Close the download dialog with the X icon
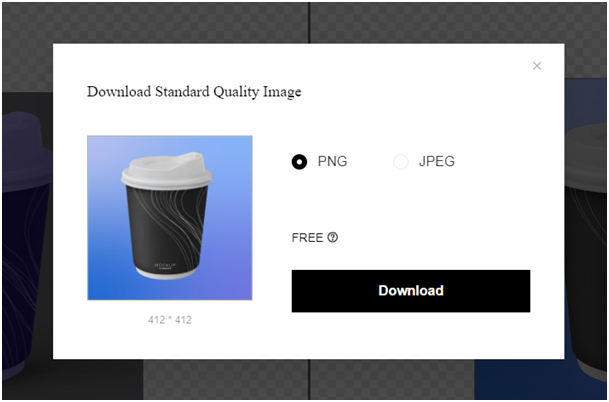 click(x=537, y=66)
